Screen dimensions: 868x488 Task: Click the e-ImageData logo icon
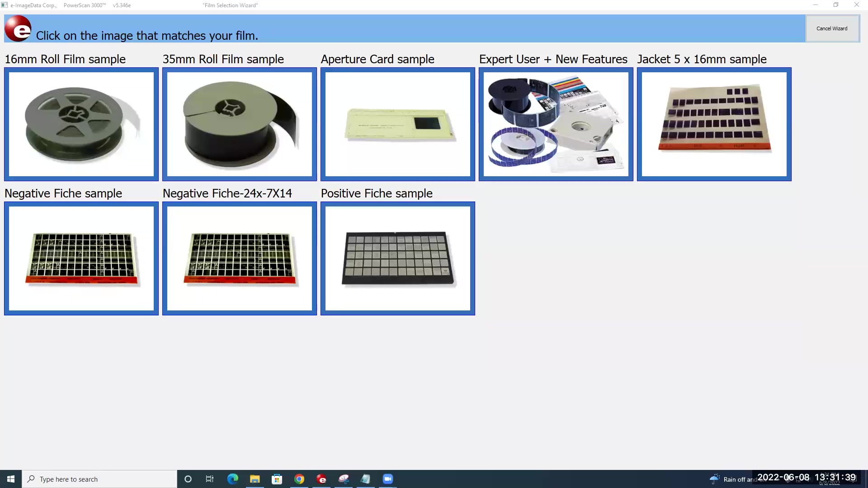pos(17,28)
